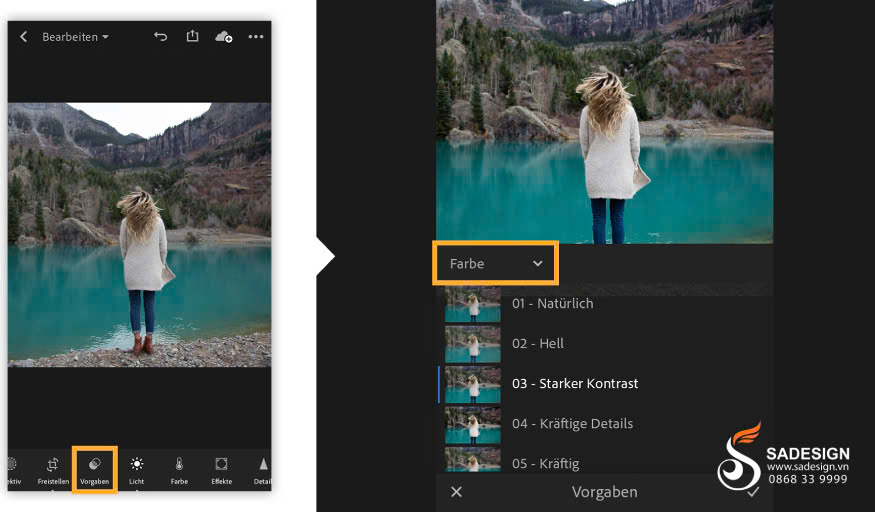The image size is (875, 512).
Task: Expand the Farbe preset group dropdown
Action: pyautogui.click(x=496, y=263)
